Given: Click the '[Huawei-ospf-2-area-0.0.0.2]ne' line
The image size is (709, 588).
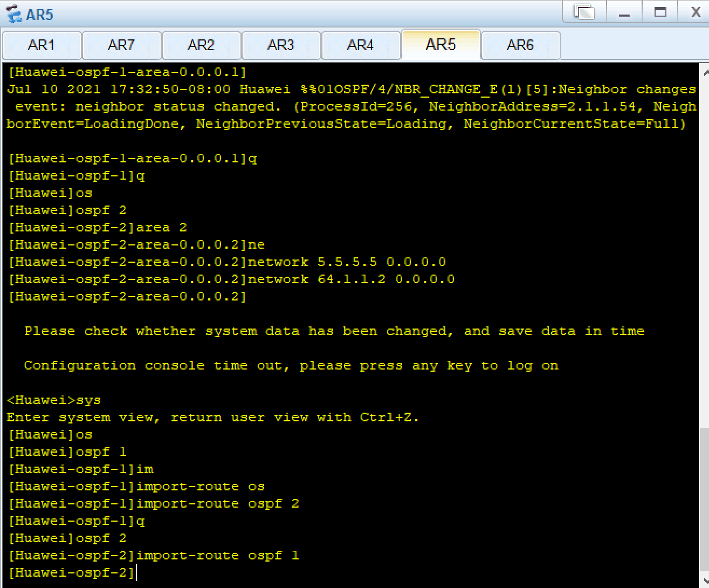Looking at the screenshot, I should (x=136, y=244).
